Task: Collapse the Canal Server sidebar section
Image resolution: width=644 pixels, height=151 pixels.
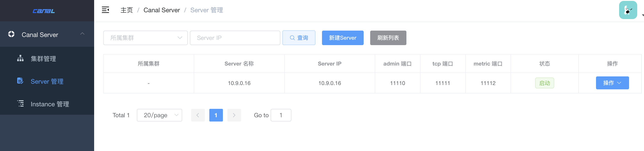Action: click(x=82, y=34)
